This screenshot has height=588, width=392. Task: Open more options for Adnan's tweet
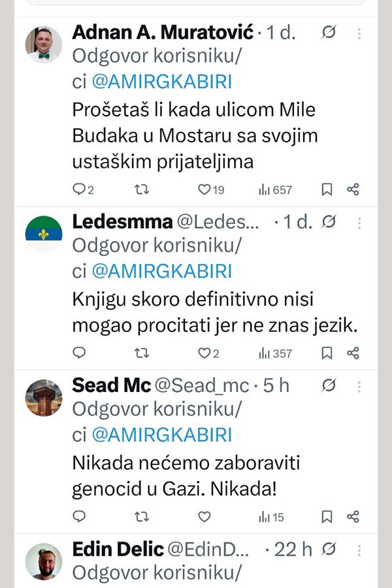359,34
